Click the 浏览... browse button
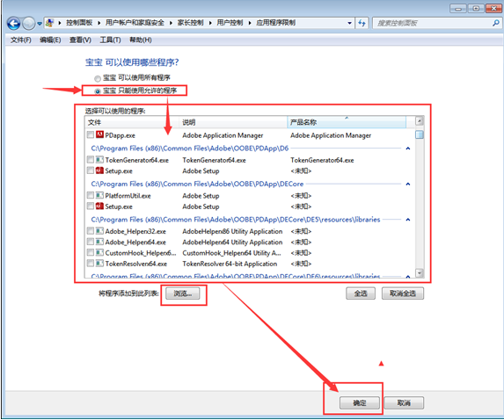Viewport: 504px width, 420px height. pos(183,293)
